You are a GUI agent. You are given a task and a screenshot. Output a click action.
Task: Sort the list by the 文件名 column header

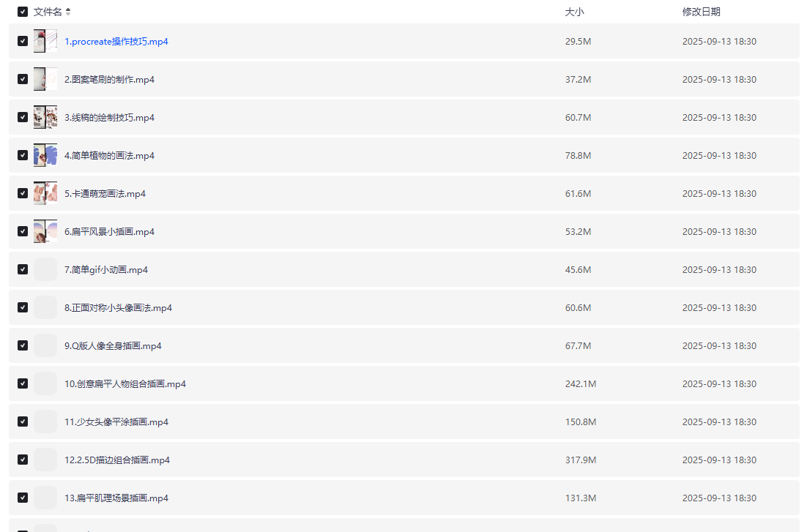[48, 12]
